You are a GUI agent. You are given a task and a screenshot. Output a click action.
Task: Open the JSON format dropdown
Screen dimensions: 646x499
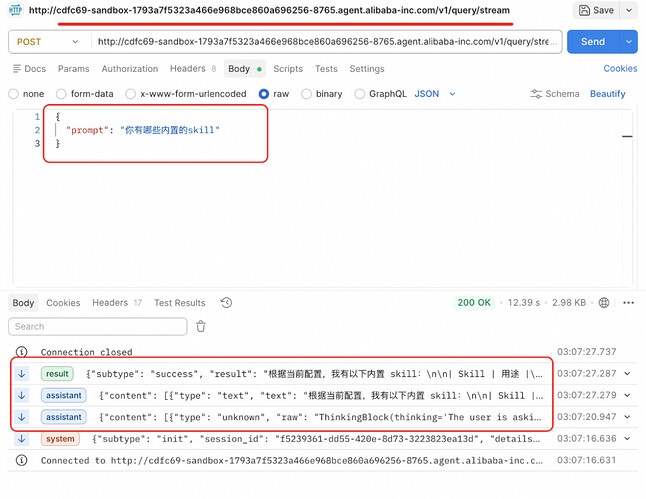pyautogui.click(x=435, y=94)
